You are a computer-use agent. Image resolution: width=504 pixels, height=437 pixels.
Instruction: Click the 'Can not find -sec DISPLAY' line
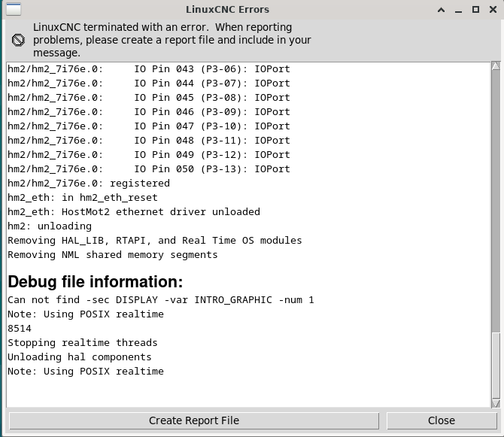161,300
